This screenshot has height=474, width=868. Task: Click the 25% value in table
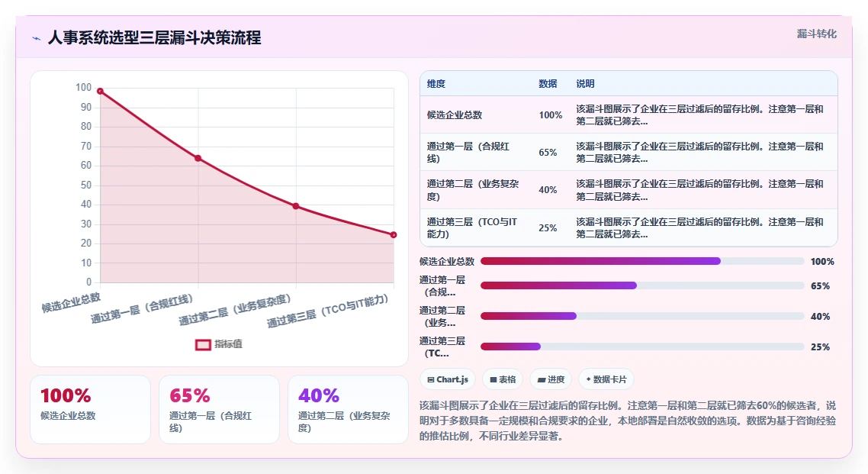click(548, 228)
